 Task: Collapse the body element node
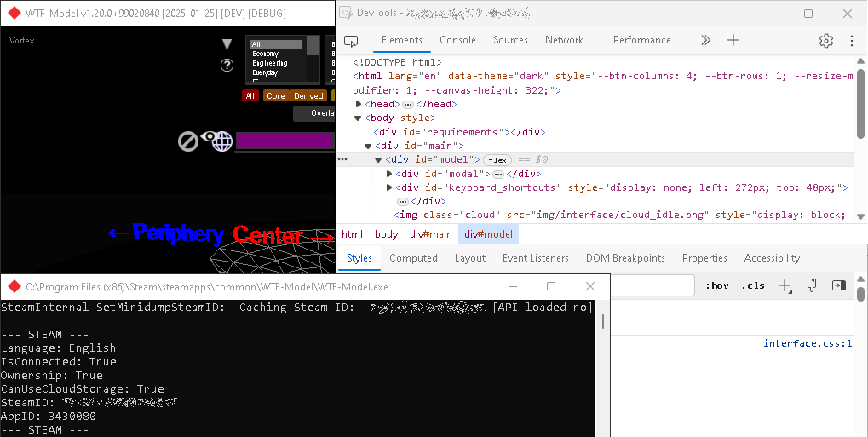(358, 118)
